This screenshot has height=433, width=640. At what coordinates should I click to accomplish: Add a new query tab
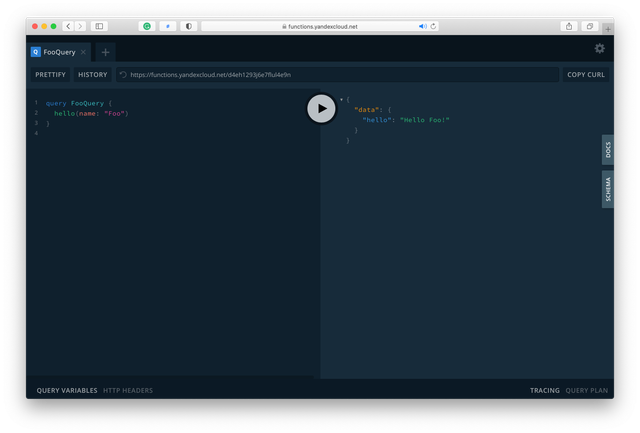tap(105, 52)
